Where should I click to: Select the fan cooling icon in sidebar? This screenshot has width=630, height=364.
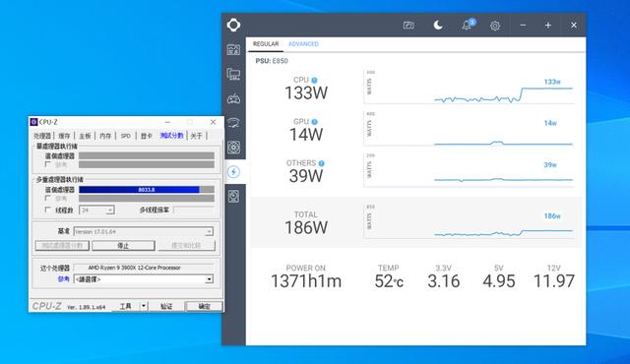[x=233, y=148]
